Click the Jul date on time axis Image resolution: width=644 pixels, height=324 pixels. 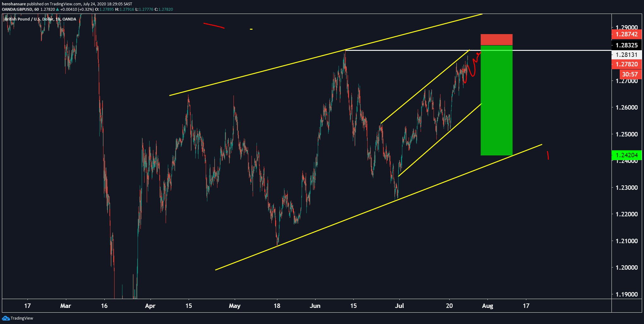tap(399, 306)
